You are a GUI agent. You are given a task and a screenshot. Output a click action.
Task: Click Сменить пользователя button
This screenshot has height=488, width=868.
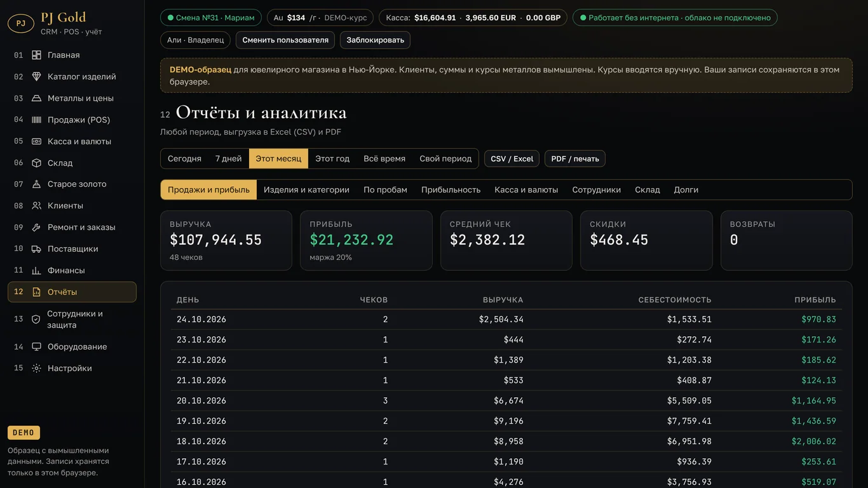285,40
